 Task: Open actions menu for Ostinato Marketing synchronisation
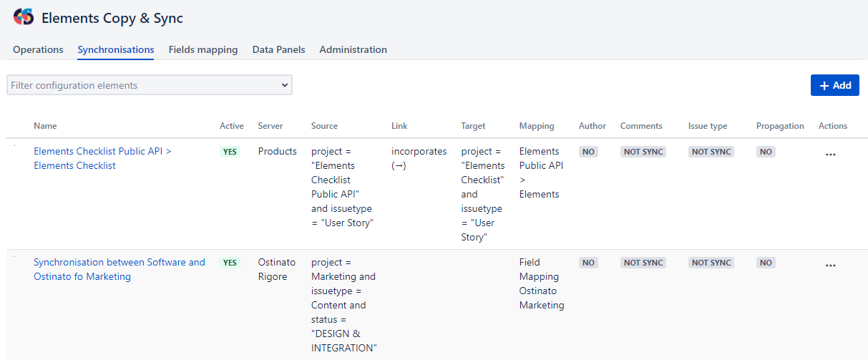coord(830,265)
